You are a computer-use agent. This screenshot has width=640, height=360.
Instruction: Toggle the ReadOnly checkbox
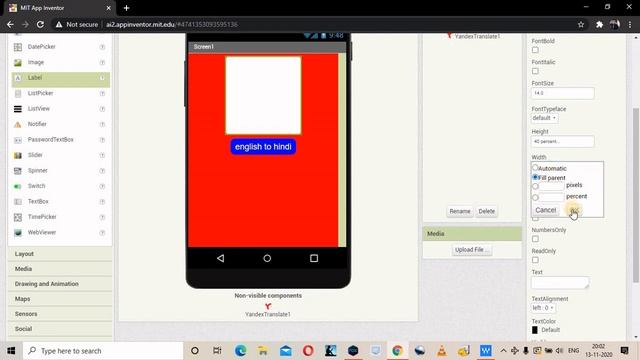[535, 260]
